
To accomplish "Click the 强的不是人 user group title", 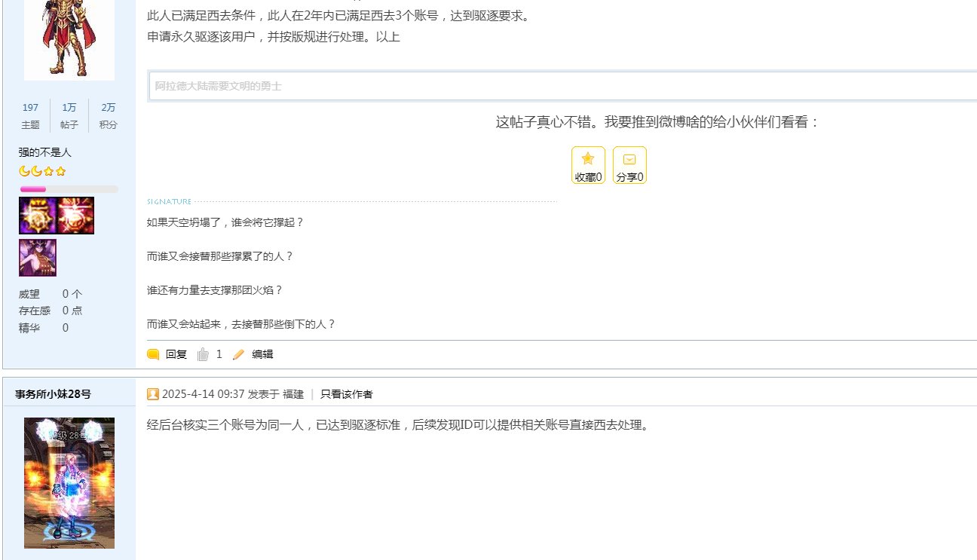I will click(x=45, y=152).
